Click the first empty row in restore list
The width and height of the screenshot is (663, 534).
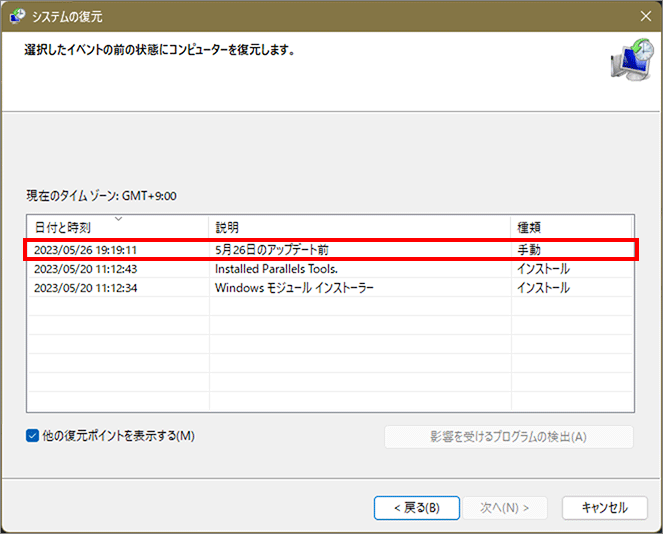click(330, 307)
